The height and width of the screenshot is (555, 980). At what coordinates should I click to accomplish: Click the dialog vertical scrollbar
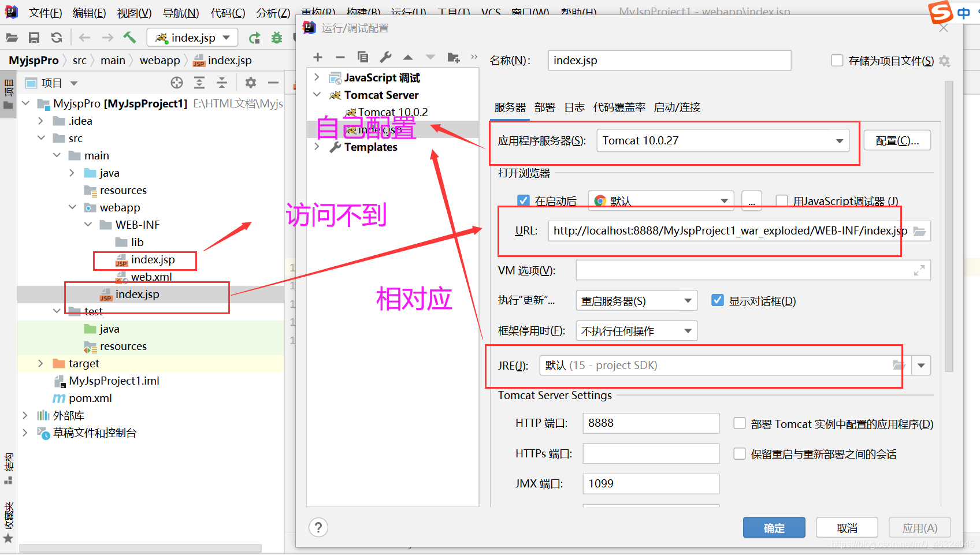tap(949, 226)
